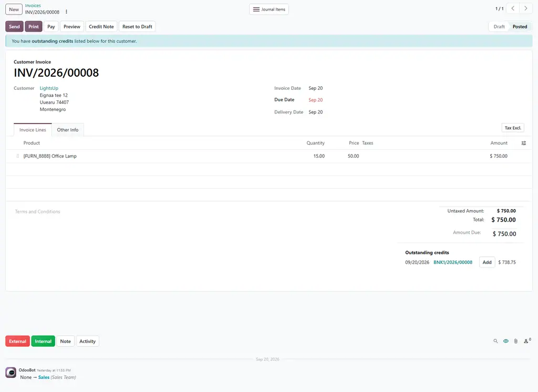This screenshot has height=392, width=538.
Task: Click Terms and Conditions field
Action: coord(37,211)
